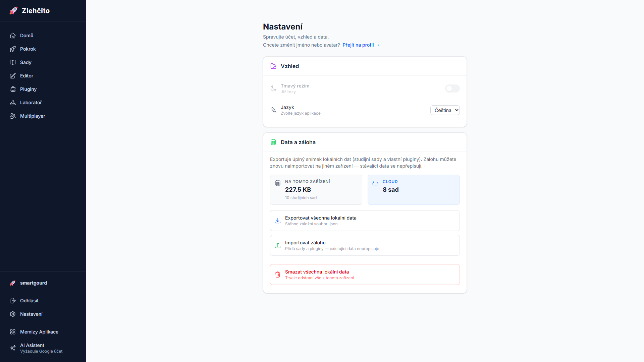Click the Sady book icon
The height and width of the screenshot is (362, 644).
click(x=13, y=62)
